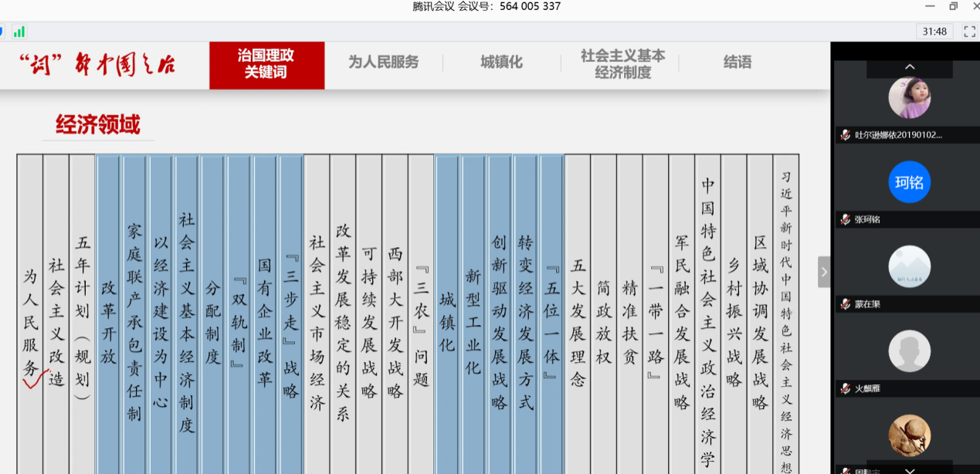
Task: Enter full screen using the top-right icon
Action: tap(969, 32)
